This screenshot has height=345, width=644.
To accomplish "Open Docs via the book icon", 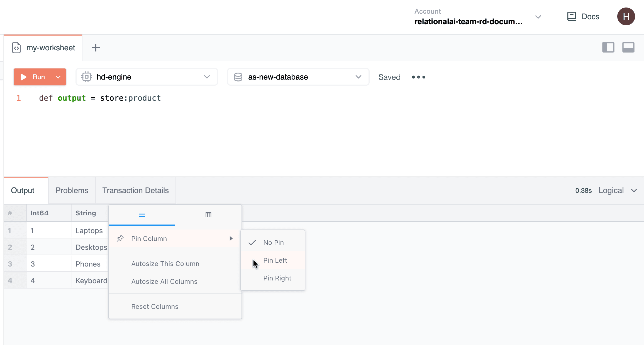I will [x=572, y=16].
